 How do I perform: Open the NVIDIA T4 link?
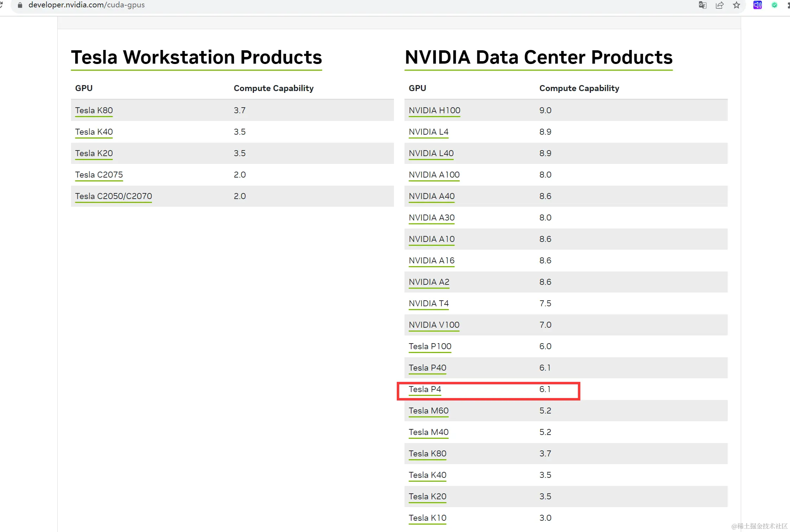[x=429, y=303]
